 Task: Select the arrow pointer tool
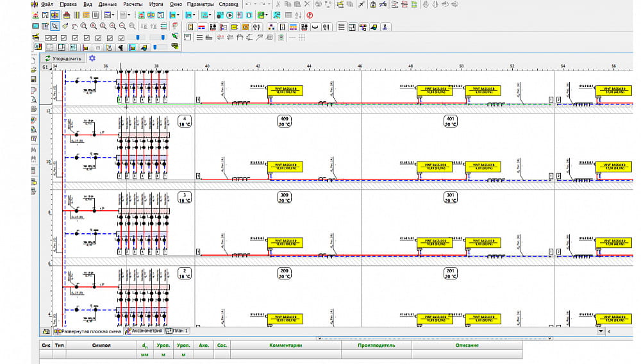coord(55,26)
